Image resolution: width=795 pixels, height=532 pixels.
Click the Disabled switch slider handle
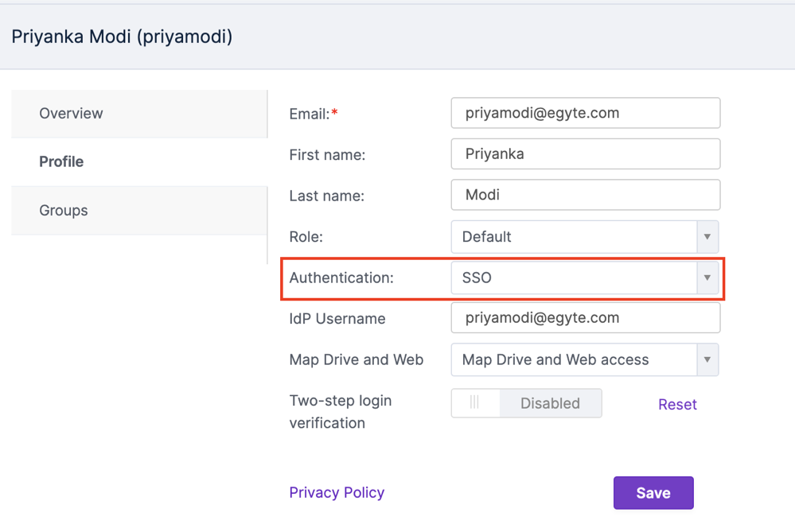[476, 403]
